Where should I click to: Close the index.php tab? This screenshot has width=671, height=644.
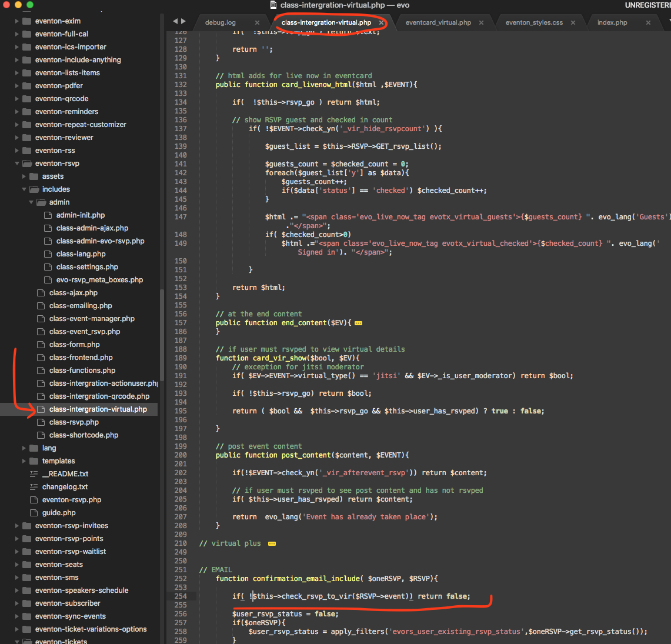click(648, 23)
